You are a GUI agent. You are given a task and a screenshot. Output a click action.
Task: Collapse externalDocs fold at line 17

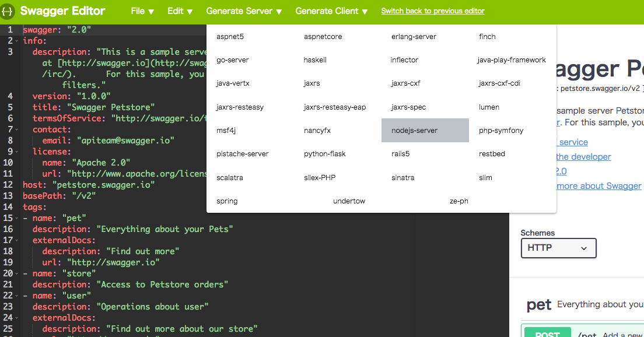[16, 241]
